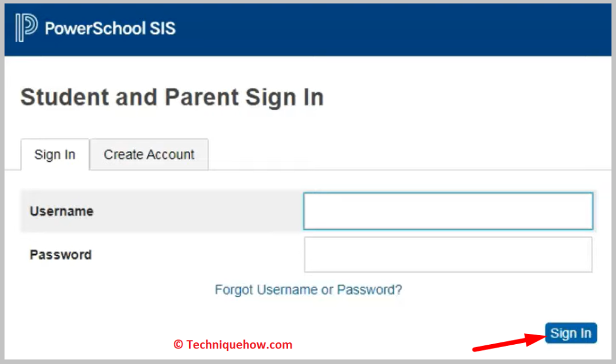
Task: Click the word Parent in the heading
Action: click(203, 97)
